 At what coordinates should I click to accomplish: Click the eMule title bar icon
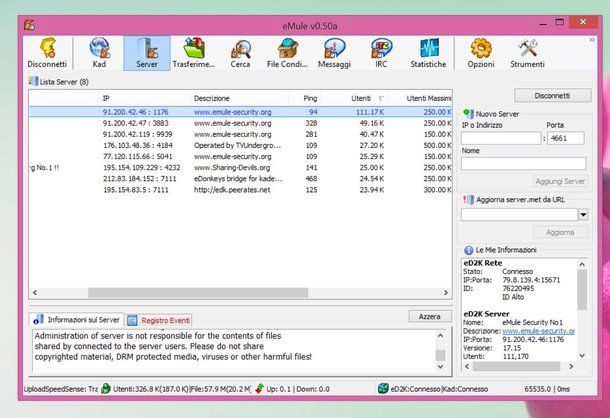[30, 25]
